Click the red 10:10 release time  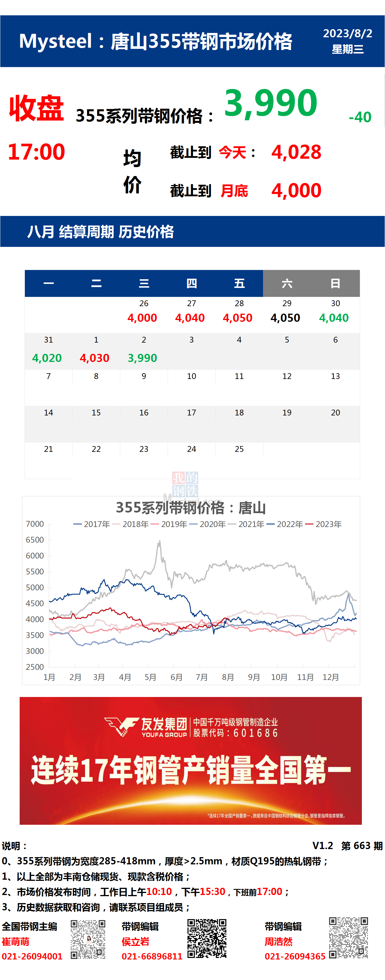click(159, 892)
